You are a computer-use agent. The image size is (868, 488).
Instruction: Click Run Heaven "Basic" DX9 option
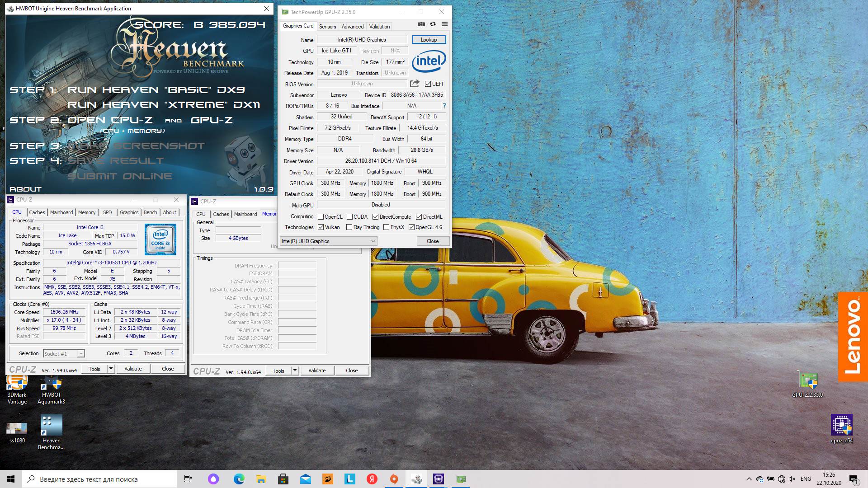tap(156, 90)
